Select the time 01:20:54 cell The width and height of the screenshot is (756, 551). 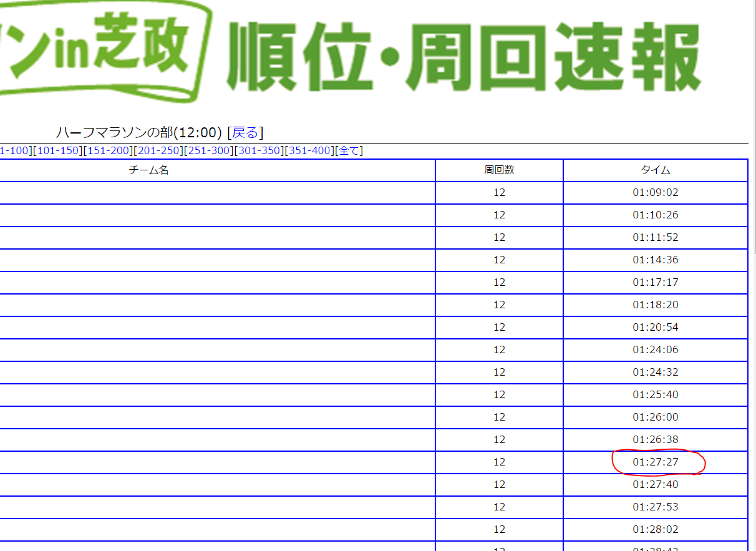click(656, 328)
